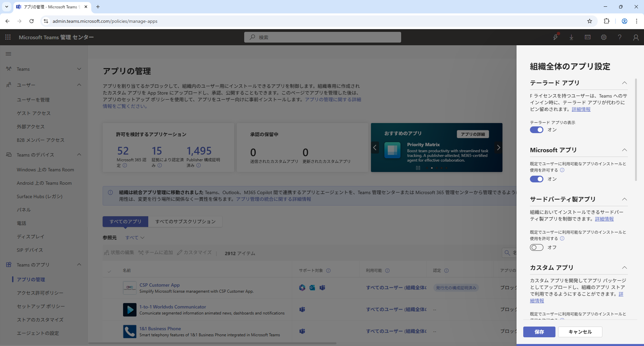This screenshot has width=644, height=346.
Task: Open the Cloud Shell icon in the header
Action: (x=588, y=37)
